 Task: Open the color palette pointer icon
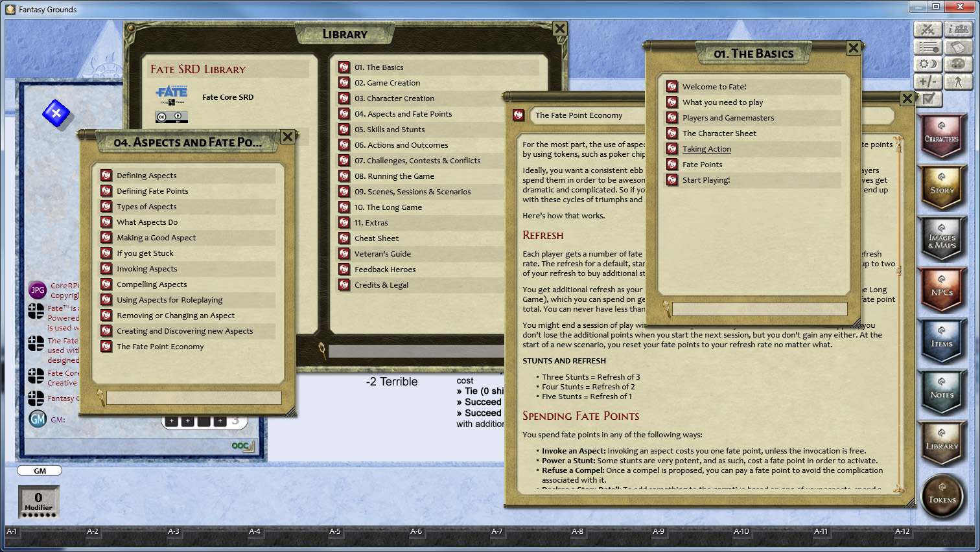pos(959,64)
